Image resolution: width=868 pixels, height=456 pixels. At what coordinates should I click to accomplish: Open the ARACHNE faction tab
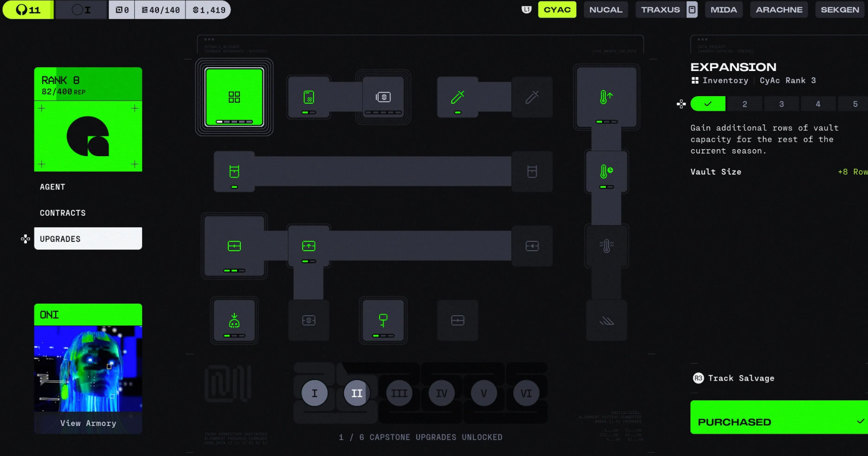pyautogui.click(x=779, y=10)
